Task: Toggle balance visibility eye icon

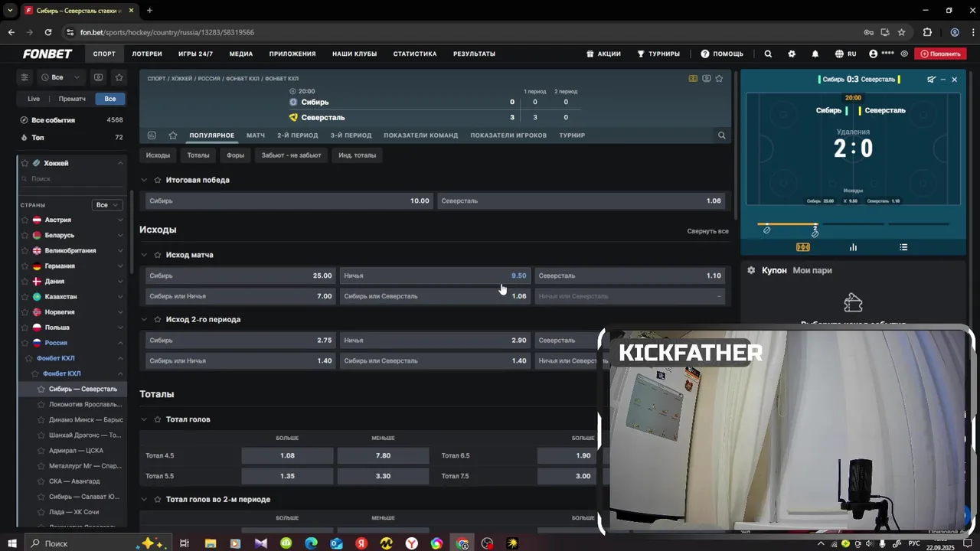Action: coord(904,54)
